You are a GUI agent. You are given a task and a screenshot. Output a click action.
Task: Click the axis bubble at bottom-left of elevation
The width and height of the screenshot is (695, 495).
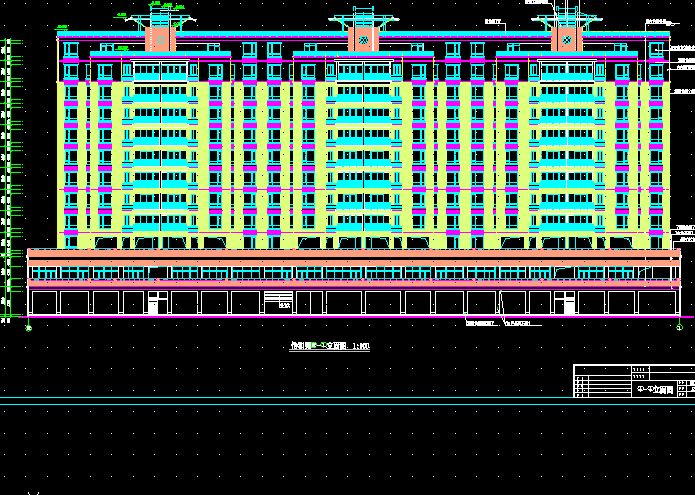coord(28,326)
